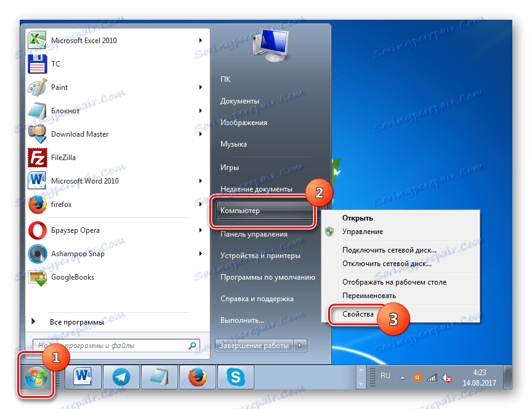Open the Microsoft Excel 2010 icon
This screenshot has width=532, height=409.
pyautogui.click(x=37, y=41)
